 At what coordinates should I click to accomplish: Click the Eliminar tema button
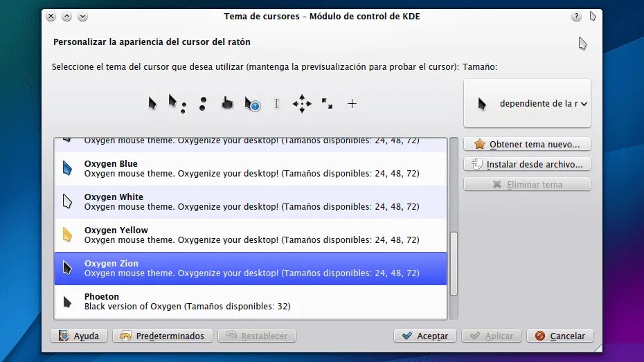pos(528,184)
